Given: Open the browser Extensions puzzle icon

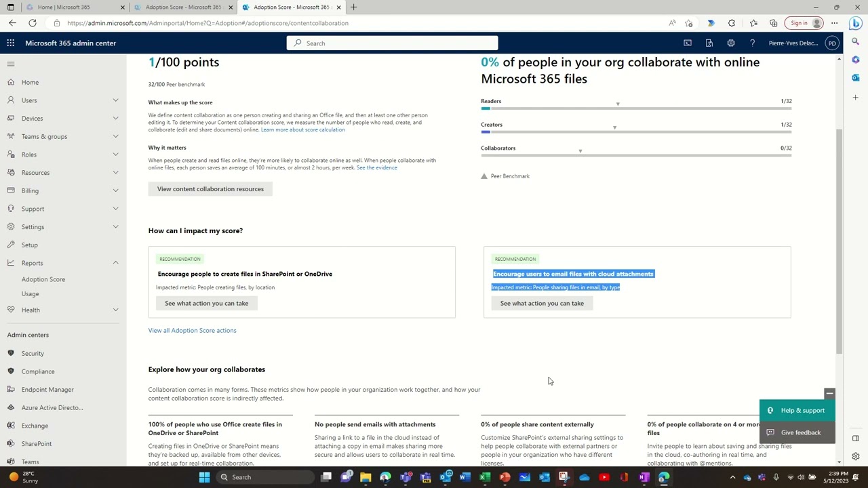Looking at the screenshot, I should pos(732,23).
